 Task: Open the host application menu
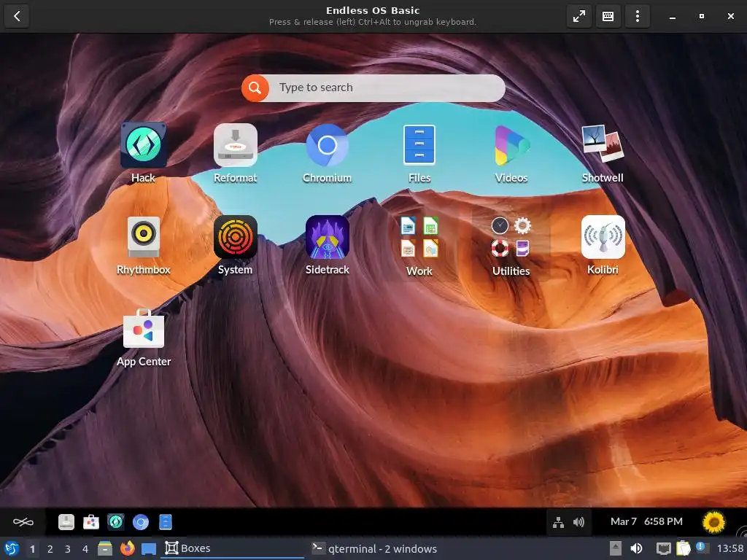(12, 548)
